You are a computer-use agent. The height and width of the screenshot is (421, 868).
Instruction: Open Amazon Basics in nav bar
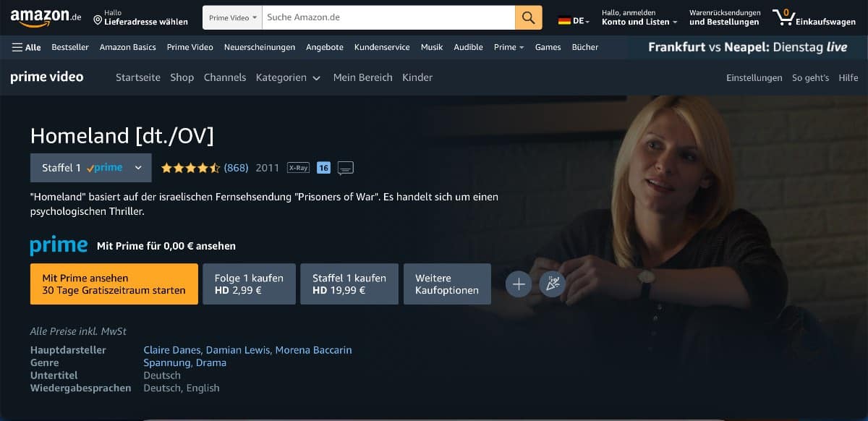tap(127, 47)
